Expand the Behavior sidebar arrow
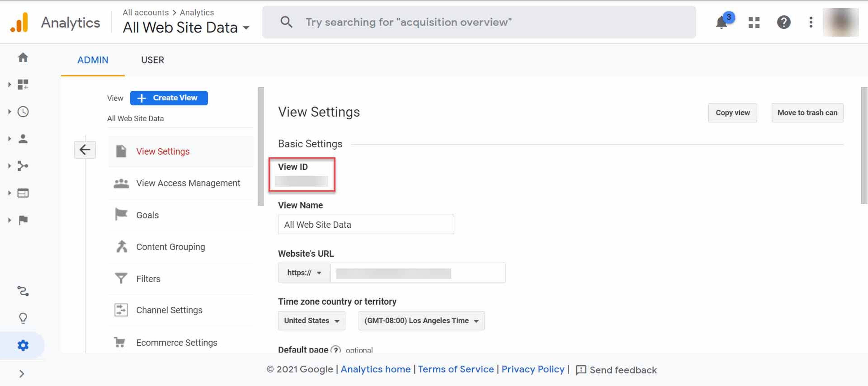Viewport: 868px width, 386px height. (x=9, y=193)
